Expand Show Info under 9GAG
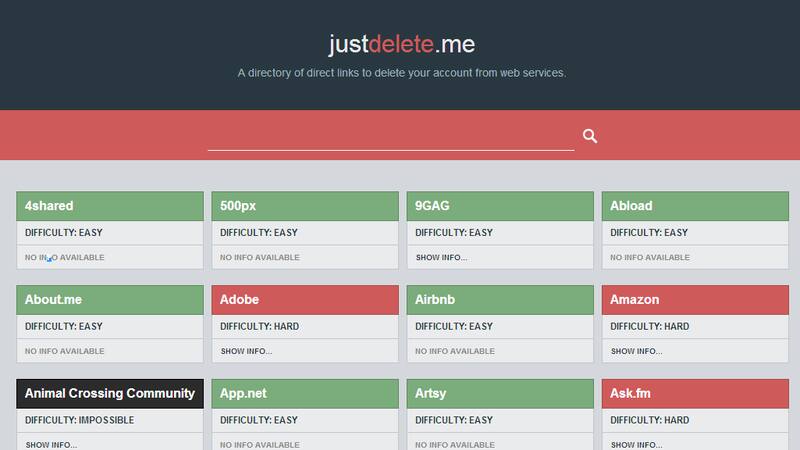Viewport: 800px width, 450px height. click(x=441, y=258)
